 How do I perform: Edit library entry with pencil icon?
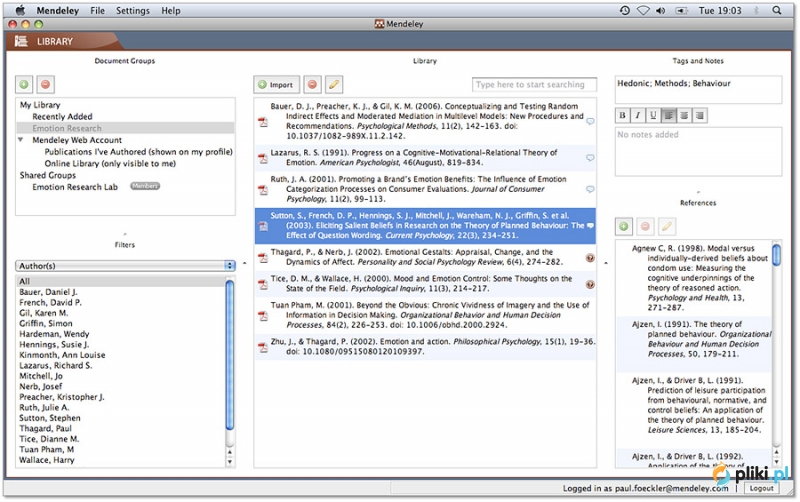click(x=334, y=85)
